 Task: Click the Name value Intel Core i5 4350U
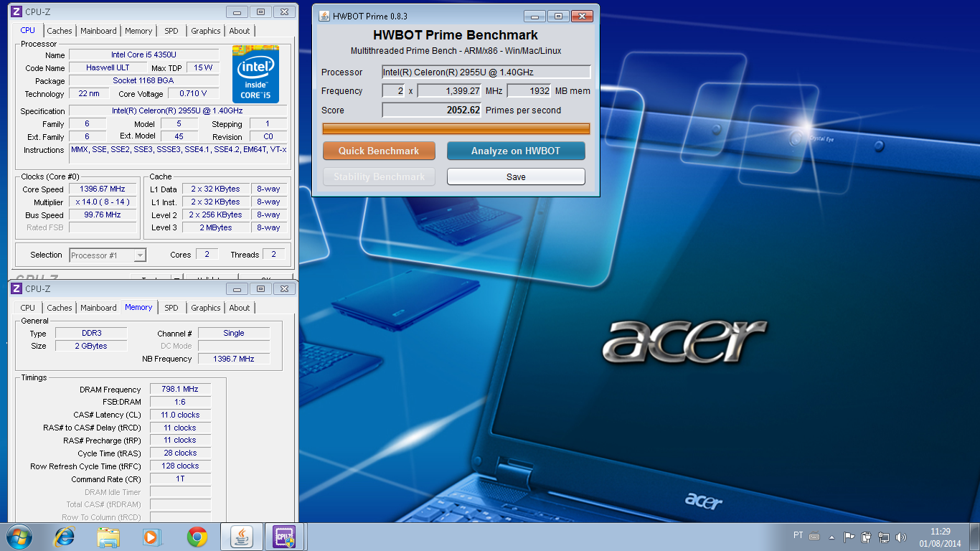(x=144, y=55)
